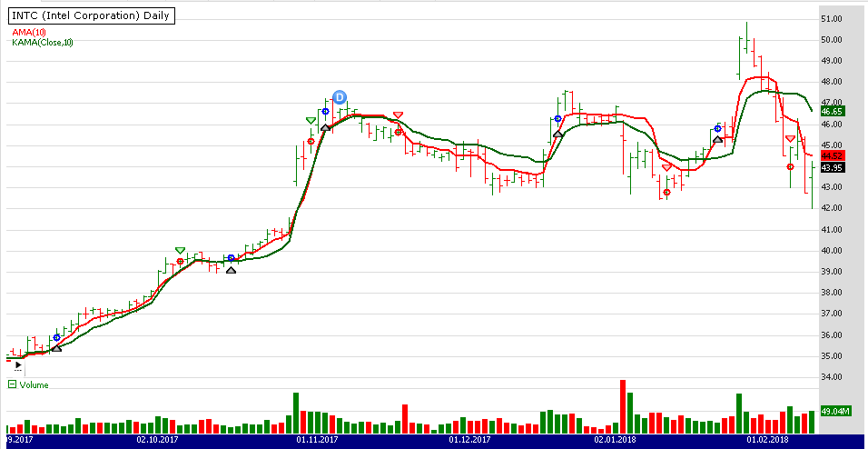Select the pink sell triangle in early November 2017
This screenshot has width=868, height=449.
tap(398, 116)
